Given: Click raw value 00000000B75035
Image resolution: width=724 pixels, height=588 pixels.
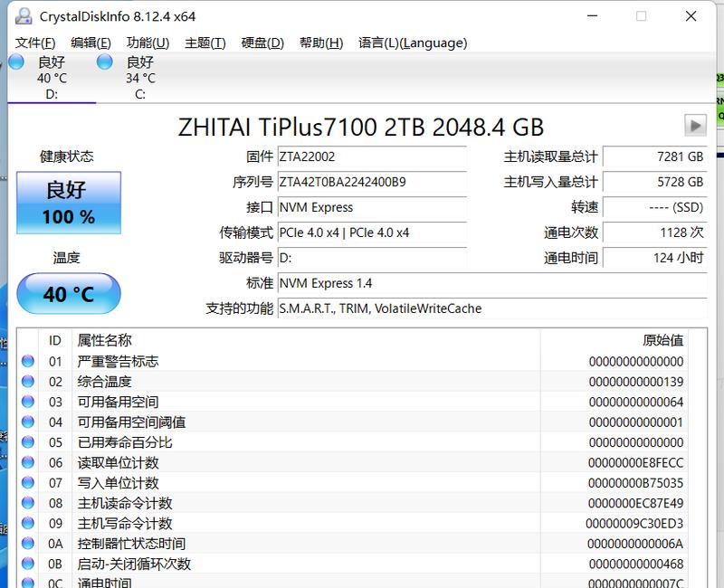Looking at the screenshot, I should click(636, 483).
